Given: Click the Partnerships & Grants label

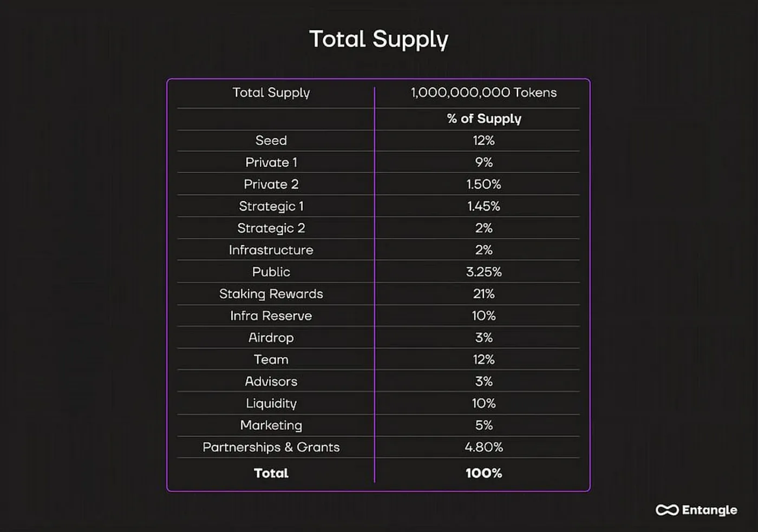Looking at the screenshot, I should pyautogui.click(x=271, y=447).
